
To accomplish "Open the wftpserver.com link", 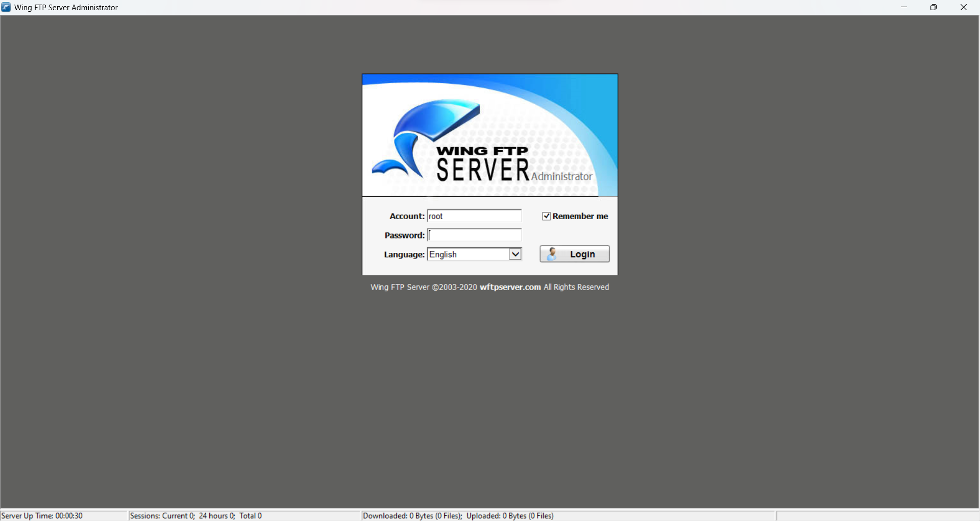I will point(510,287).
